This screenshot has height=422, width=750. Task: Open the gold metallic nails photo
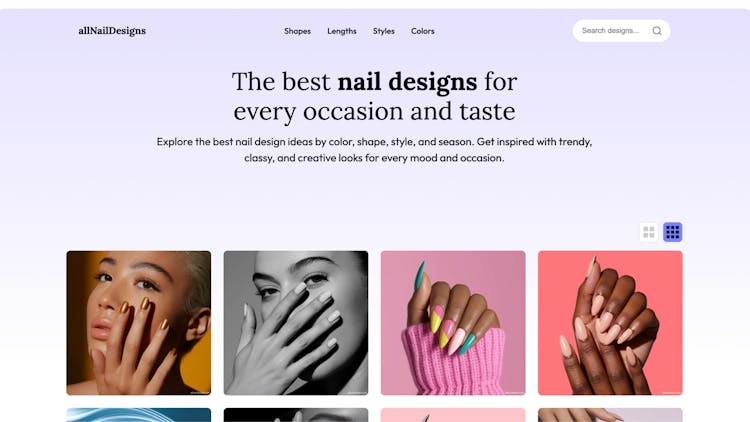pos(139,323)
